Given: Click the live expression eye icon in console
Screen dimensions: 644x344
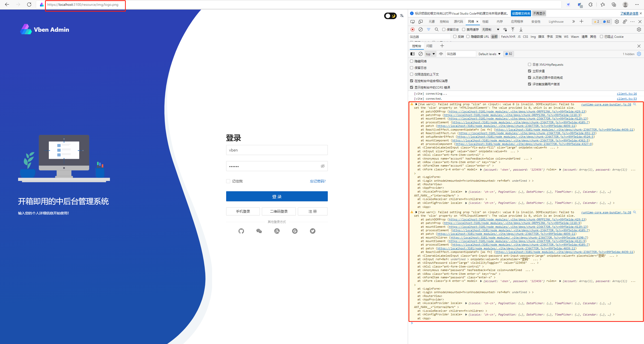Looking at the screenshot, I should 441,54.
